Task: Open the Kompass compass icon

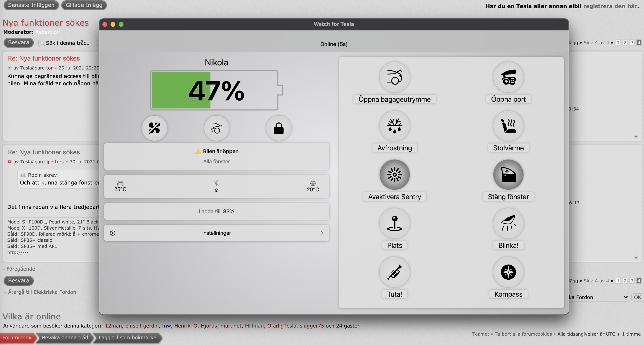Action: tap(508, 272)
